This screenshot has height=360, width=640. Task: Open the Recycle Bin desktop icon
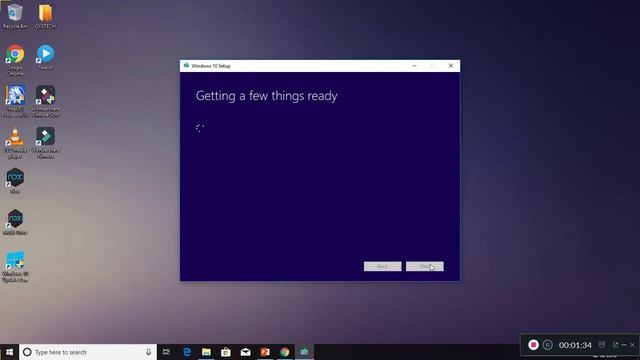[x=15, y=16]
